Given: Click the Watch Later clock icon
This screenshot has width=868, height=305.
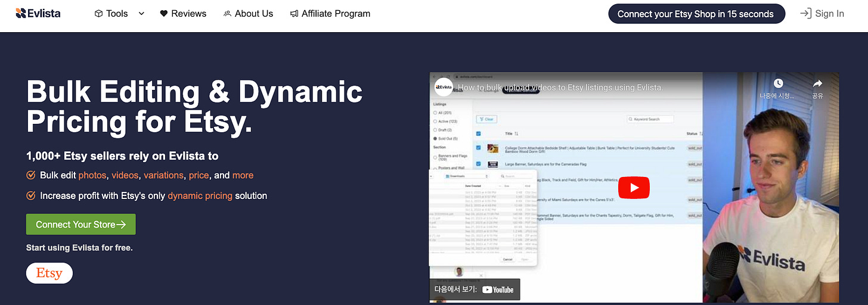Looking at the screenshot, I should coord(778,83).
